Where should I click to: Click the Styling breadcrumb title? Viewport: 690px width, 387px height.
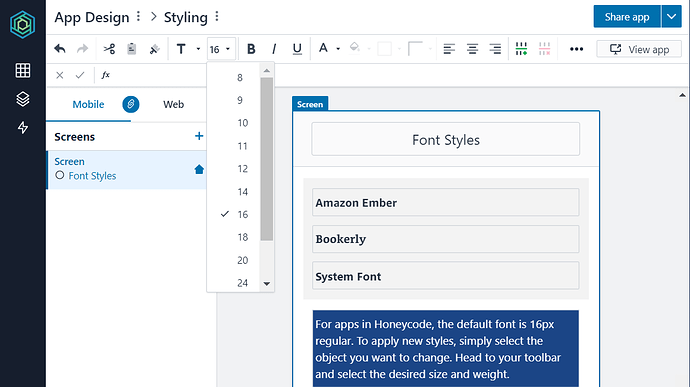point(186,17)
